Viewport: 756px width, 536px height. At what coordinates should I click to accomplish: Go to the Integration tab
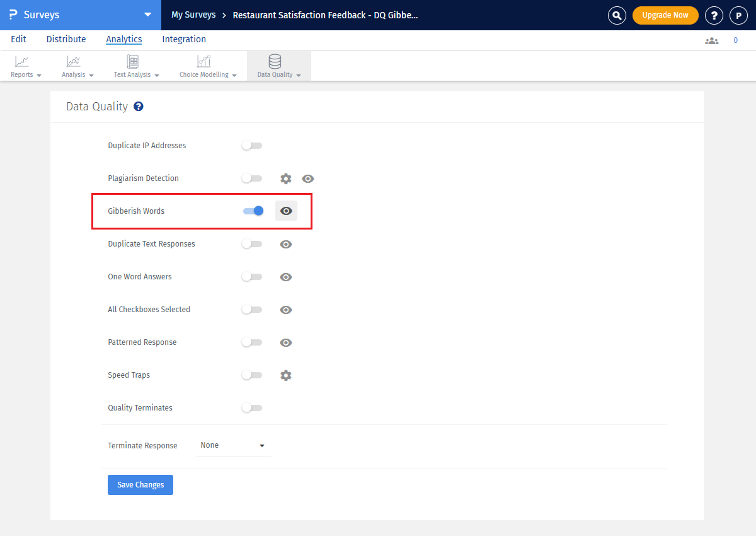[184, 39]
